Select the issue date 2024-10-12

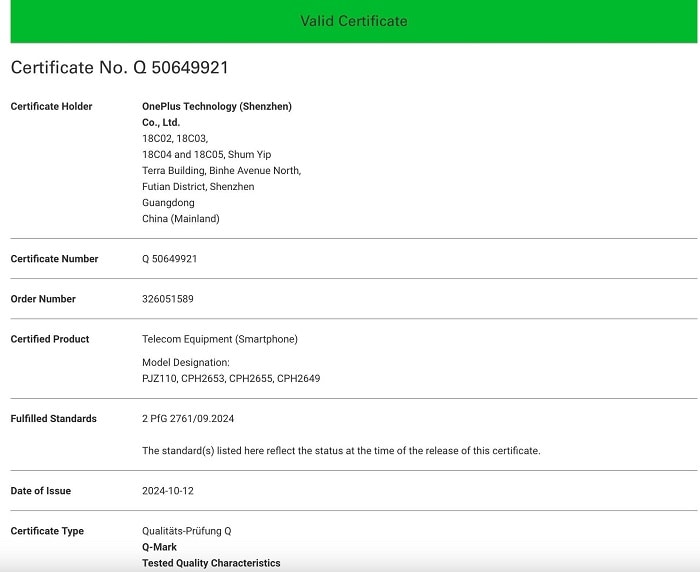171,491
